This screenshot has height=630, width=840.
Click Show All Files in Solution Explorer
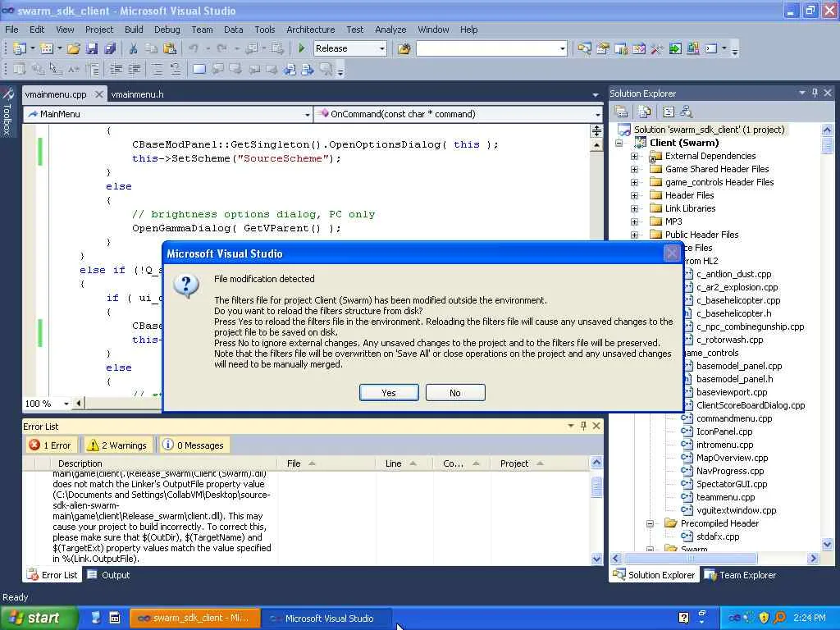click(645, 112)
